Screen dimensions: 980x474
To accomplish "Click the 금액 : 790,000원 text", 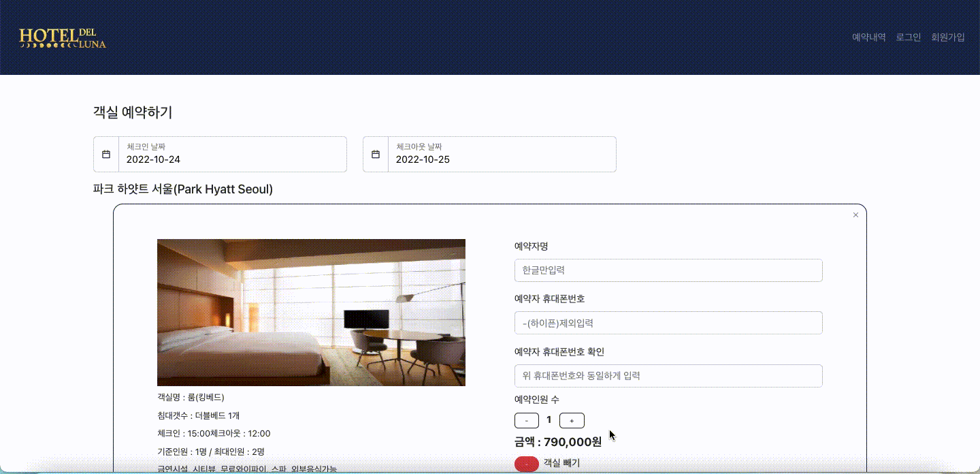I will point(558,442).
